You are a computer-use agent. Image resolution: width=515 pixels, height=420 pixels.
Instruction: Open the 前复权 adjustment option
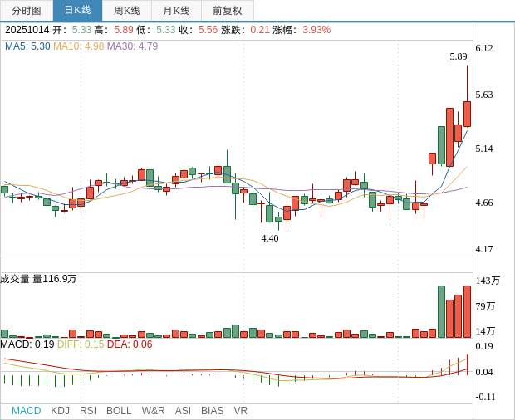[227, 11]
